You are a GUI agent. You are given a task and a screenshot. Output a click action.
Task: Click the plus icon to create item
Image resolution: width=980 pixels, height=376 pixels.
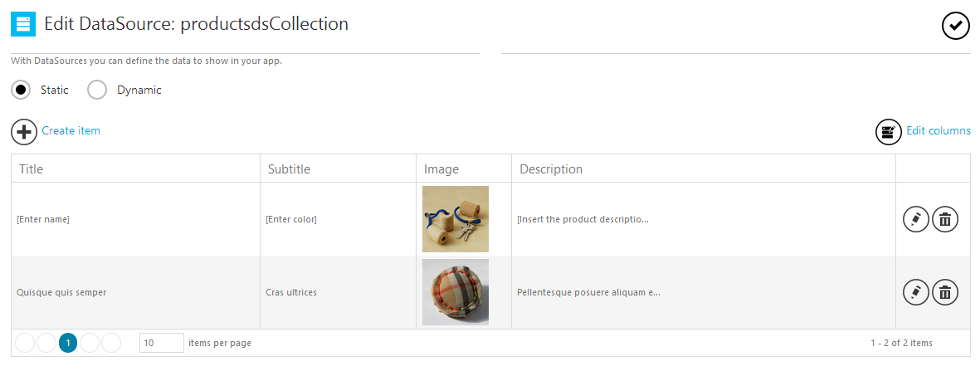24,131
